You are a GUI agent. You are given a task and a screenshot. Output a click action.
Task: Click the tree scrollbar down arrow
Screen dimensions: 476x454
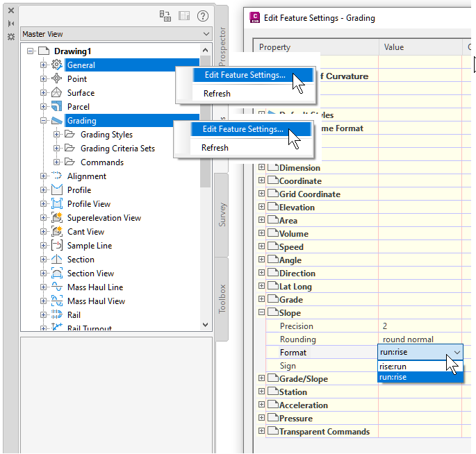pos(205,325)
